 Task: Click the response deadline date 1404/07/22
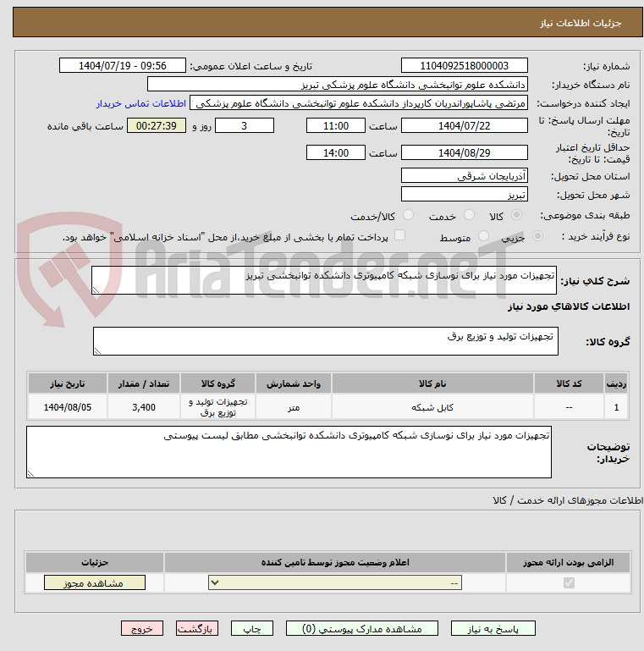tap(465, 126)
